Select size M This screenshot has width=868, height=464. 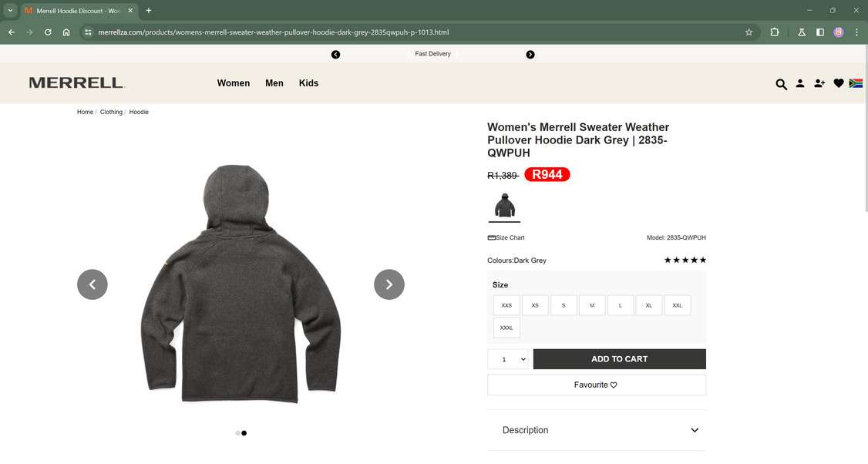[x=591, y=304]
